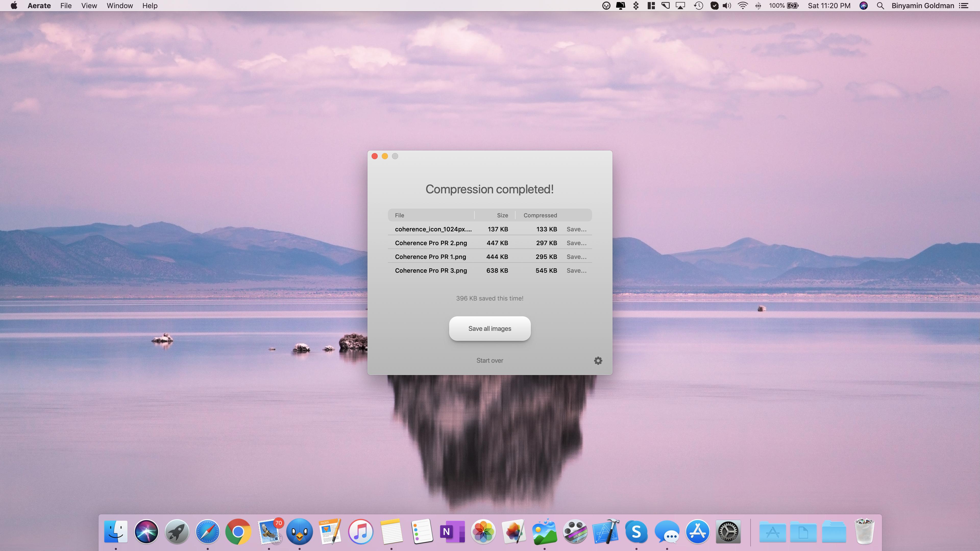Open Finder from the dock
Image resolution: width=980 pixels, height=551 pixels.
point(116,532)
